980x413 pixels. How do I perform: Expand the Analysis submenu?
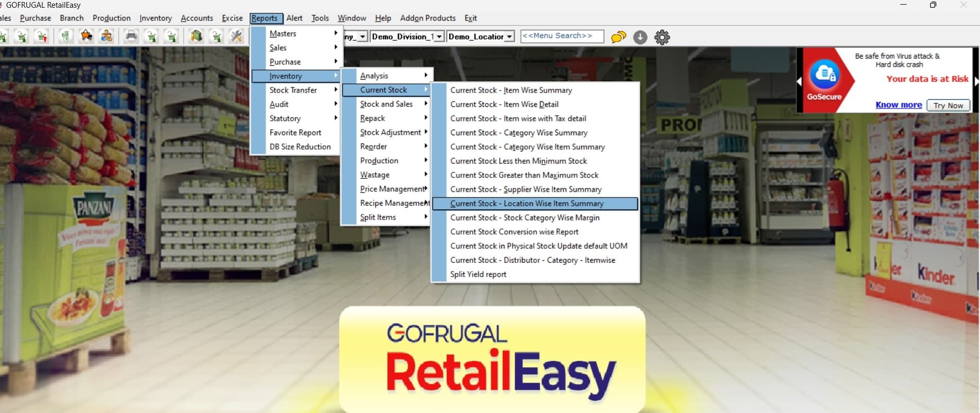coord(386,76)
